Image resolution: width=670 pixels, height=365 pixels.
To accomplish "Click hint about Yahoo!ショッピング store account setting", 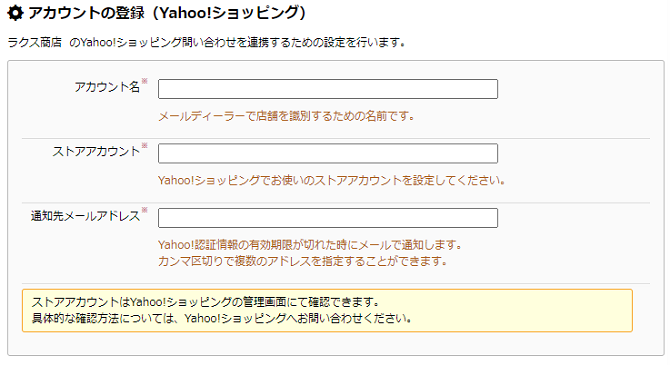I will (x=332, y=180).
